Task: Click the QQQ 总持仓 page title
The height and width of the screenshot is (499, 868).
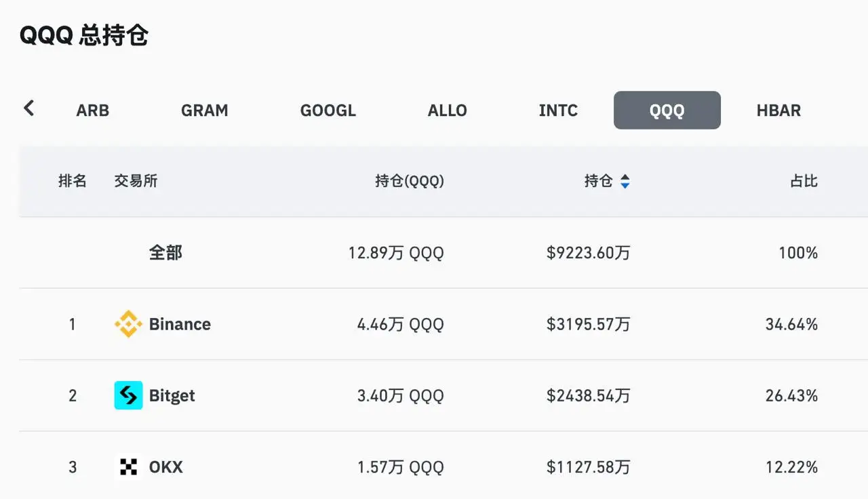Action: [x=83, y=35]
